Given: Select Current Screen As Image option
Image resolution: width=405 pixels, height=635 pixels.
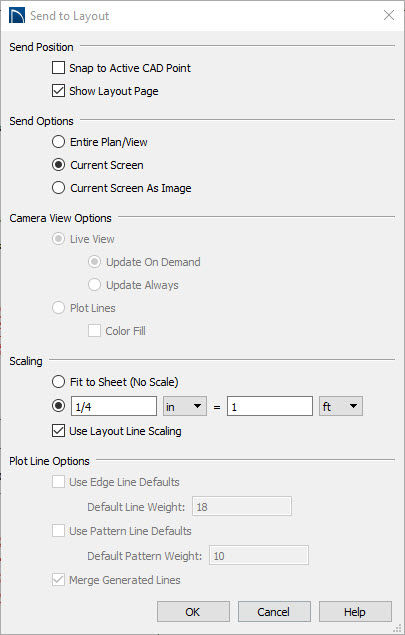Looking at the screenshot, I should coord(58,188).
